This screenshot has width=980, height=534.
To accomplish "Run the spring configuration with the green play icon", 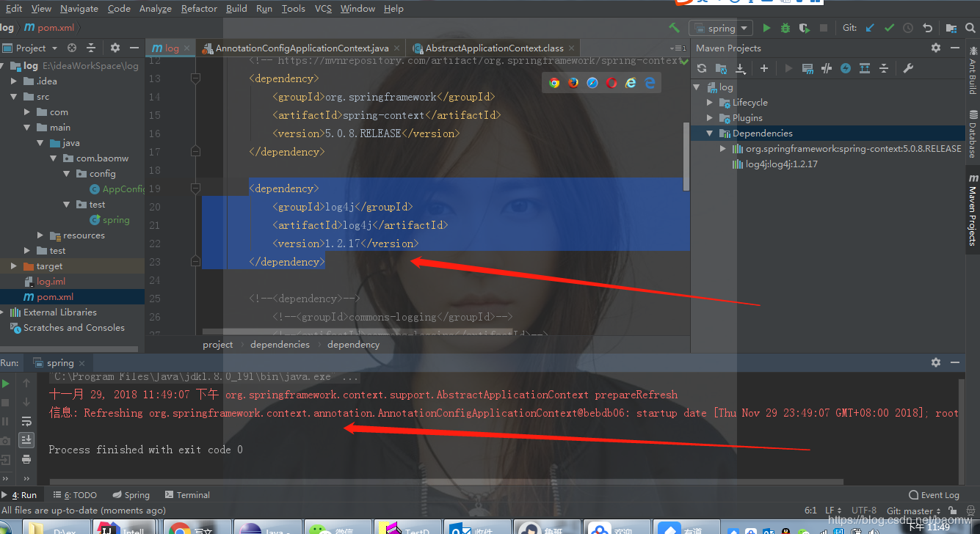I will 766,28.
